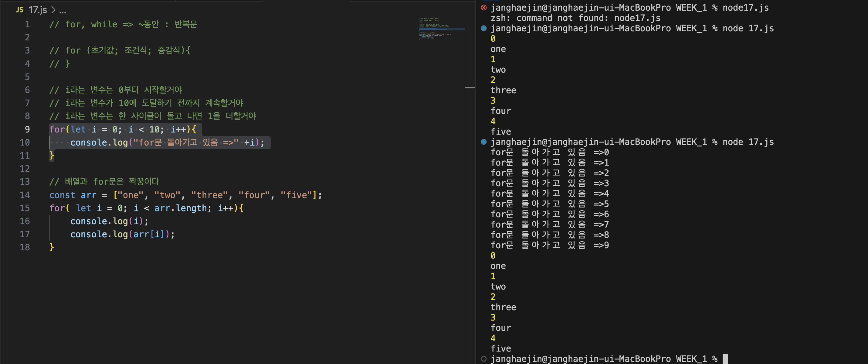Click the hollow circle at the empty prompt
The width and height of the screenshot is (868, 364).
(x=483, y=359)
